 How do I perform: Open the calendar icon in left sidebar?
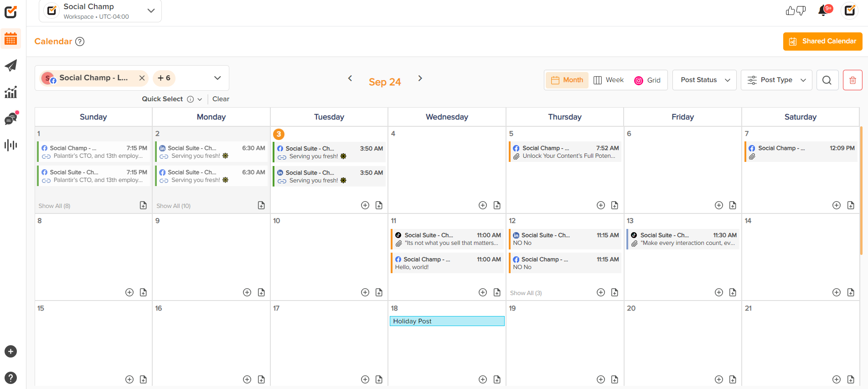click(x=11, y=39)
